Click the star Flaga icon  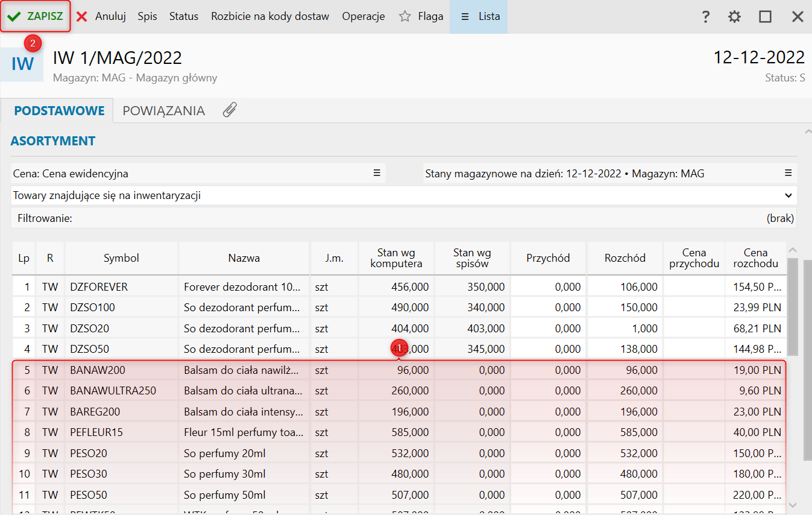[x=405, y=17]
